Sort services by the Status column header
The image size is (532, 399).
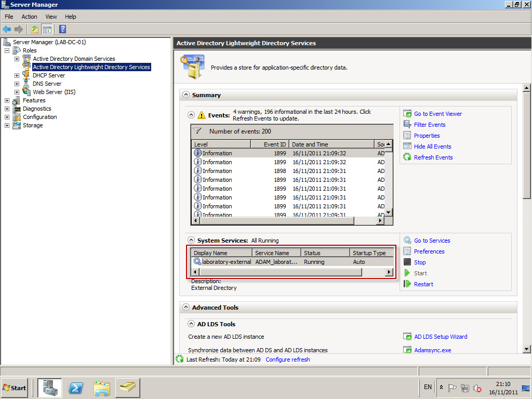[x=325, y=253]
